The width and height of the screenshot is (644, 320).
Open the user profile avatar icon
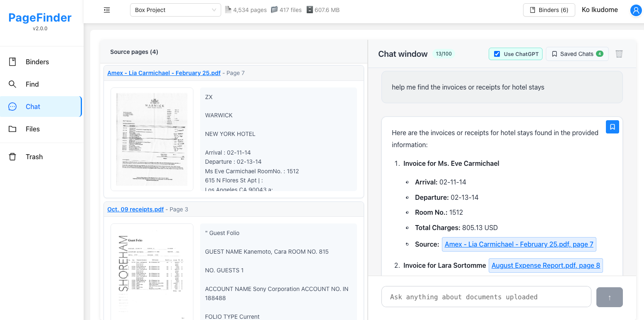pos(636,10)
